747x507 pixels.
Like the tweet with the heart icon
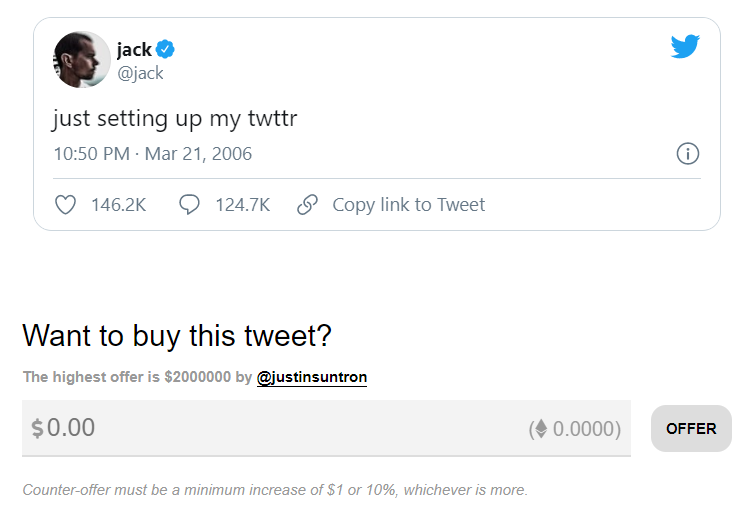66,205
